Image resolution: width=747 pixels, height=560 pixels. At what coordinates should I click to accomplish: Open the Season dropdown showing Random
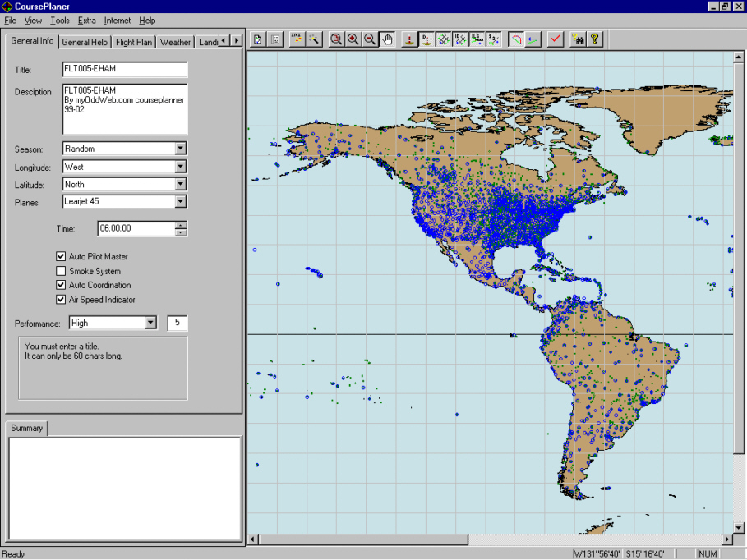180,149
